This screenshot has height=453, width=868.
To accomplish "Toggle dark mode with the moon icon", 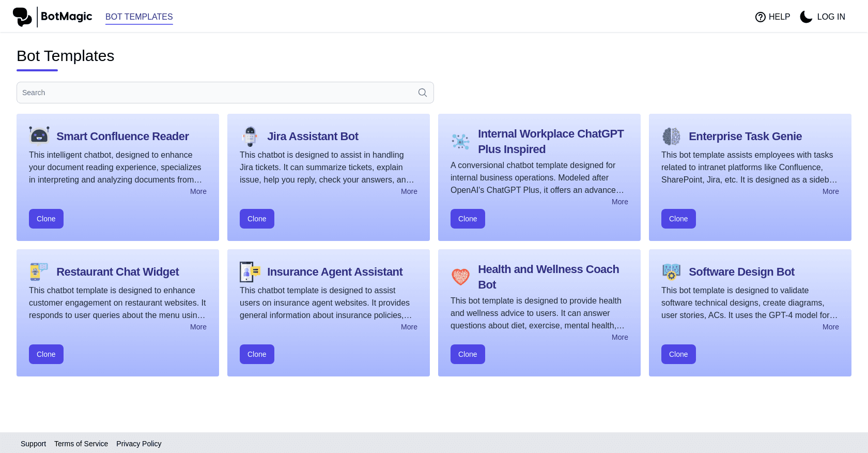I will tap(806, 17).
